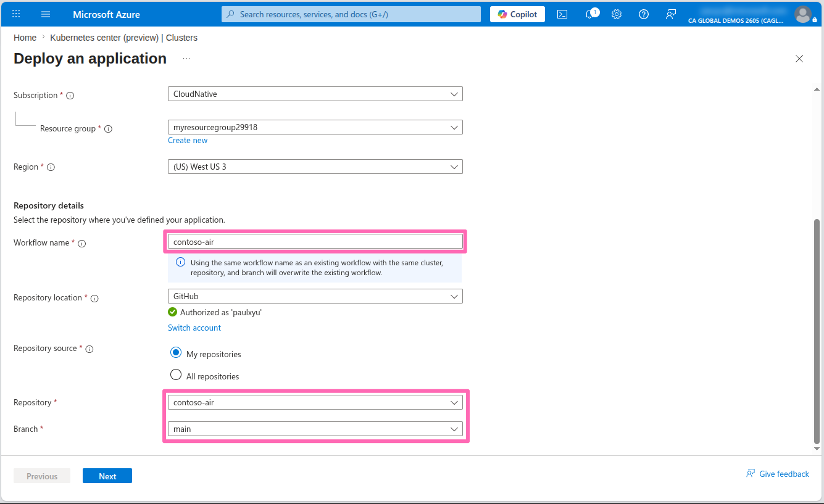Go to Home breadcrumb
This screenshot has width=824, height=504.
point(25,38)
